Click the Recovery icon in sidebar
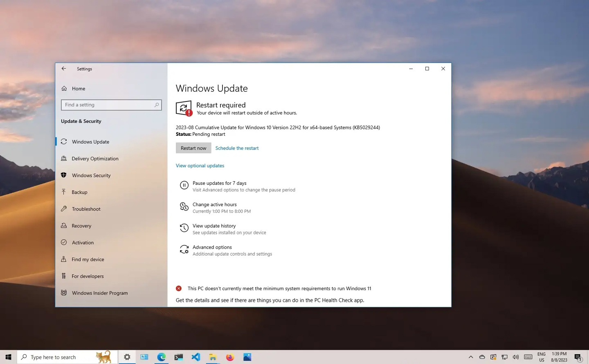The height and width of the screenshot is (364, 589). pos(64,225)
